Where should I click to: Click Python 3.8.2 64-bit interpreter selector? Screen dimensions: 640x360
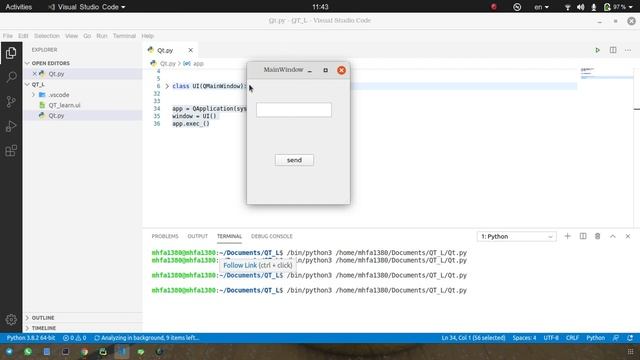(x=31, y=338)
